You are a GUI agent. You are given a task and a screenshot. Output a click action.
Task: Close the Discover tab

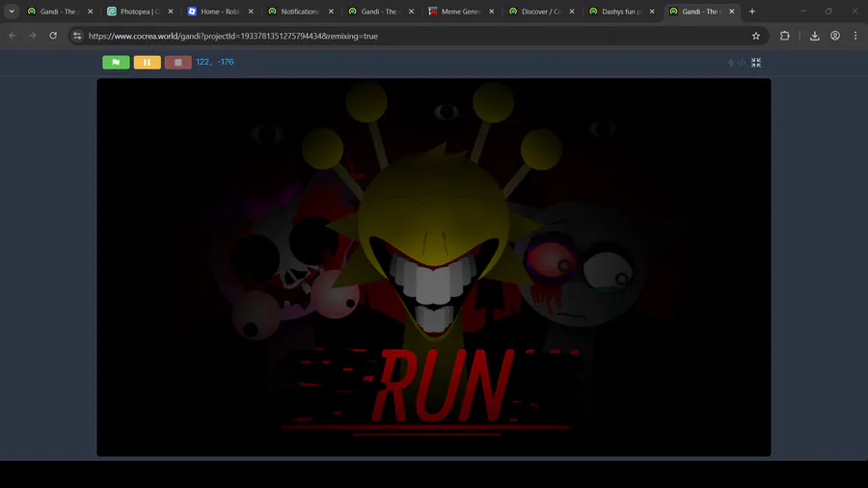pos(572,11)
